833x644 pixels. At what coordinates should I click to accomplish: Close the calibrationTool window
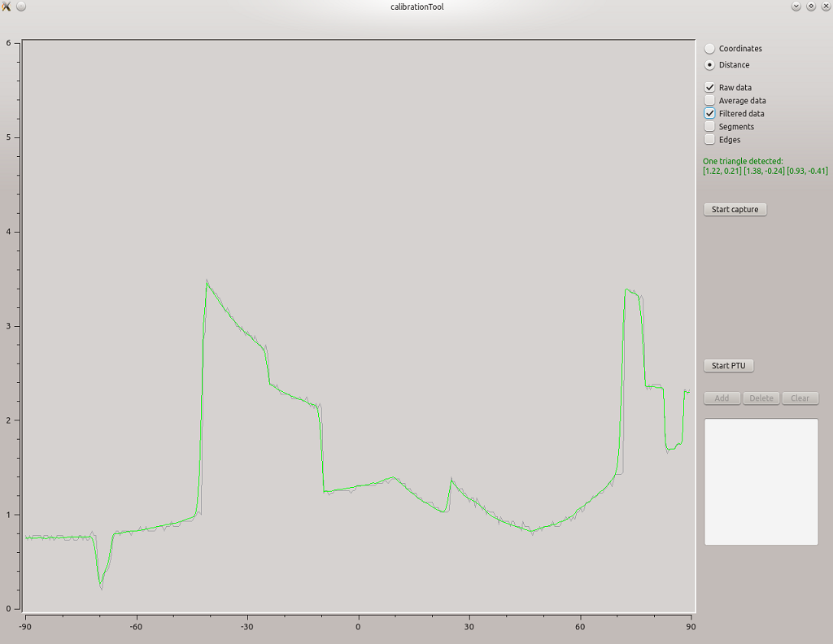pyautogui.click(x=826, y=7)
